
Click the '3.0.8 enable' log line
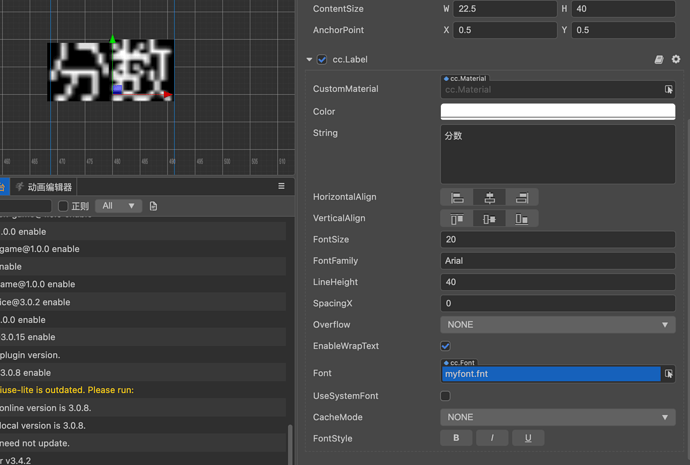pos(143,373)
